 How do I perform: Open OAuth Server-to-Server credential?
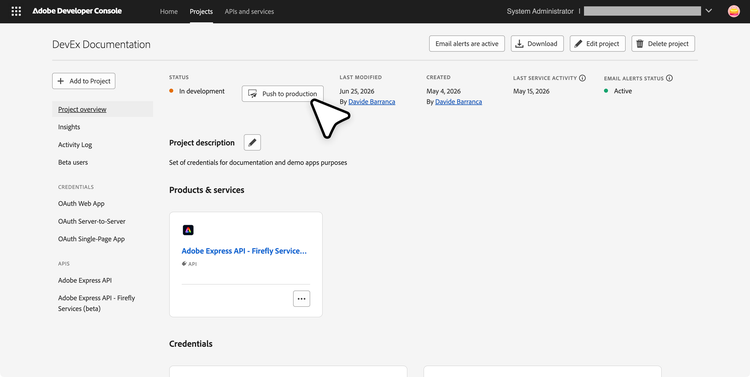click(92, 222)
